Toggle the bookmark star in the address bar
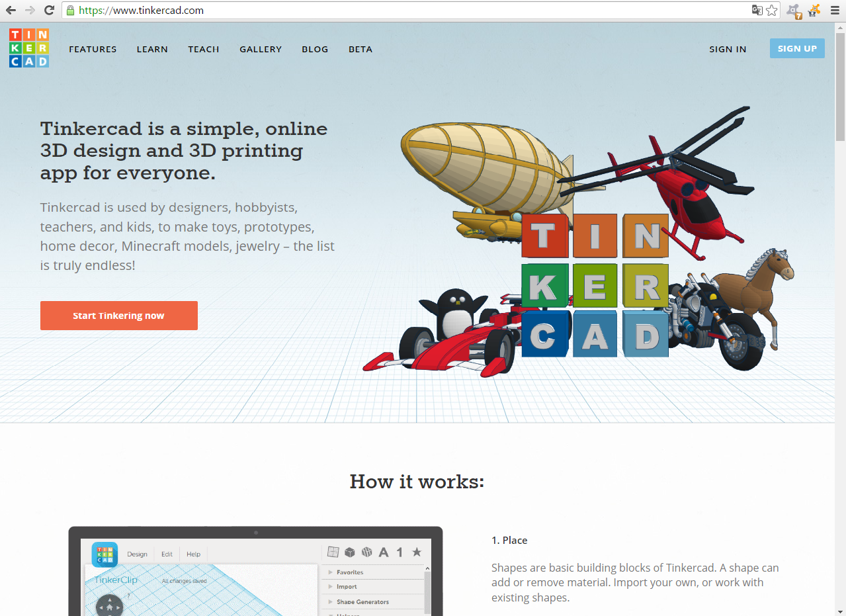The image size is (846, 616). (771, 11)
